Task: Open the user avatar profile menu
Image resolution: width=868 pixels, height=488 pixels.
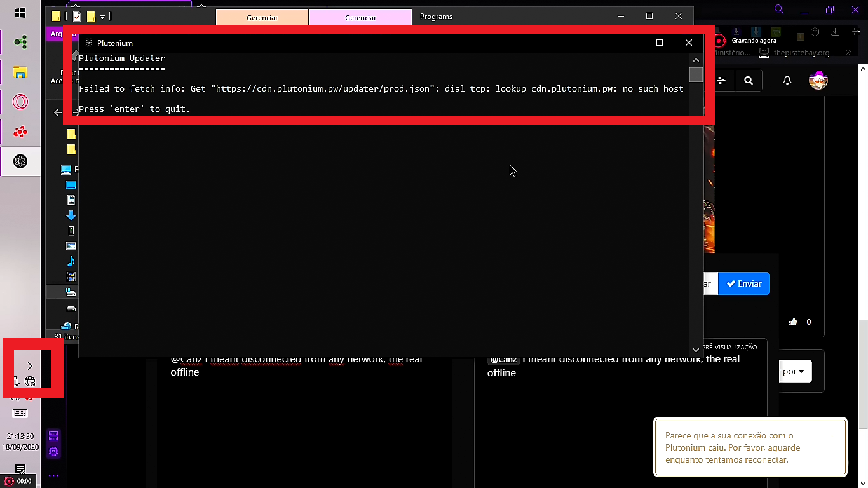Action: (818, 80)
